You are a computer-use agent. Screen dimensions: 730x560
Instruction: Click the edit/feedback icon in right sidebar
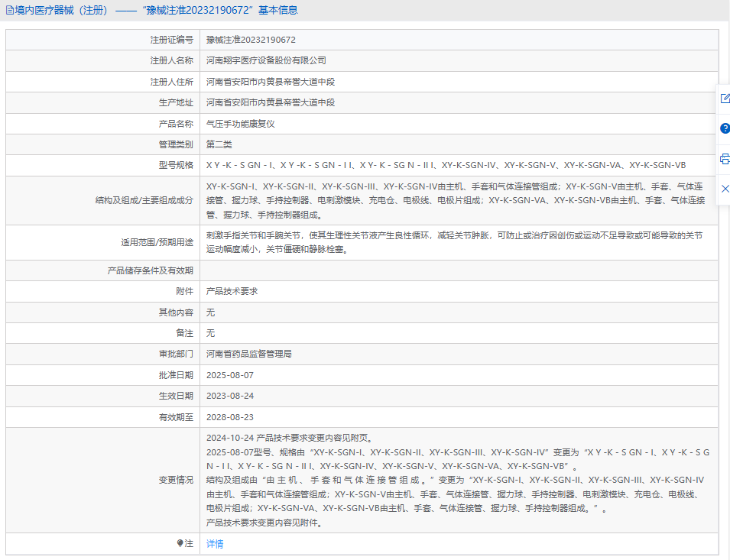click(725, 99)
